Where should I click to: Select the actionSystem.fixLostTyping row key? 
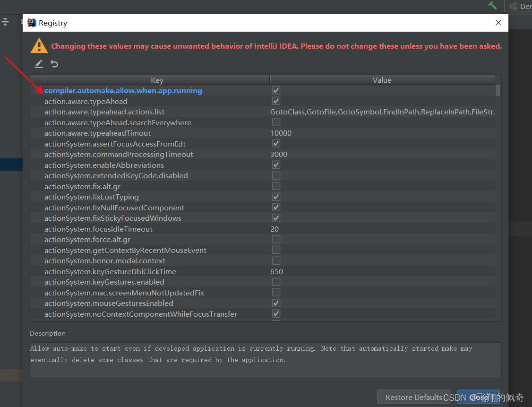click(92, 197)
